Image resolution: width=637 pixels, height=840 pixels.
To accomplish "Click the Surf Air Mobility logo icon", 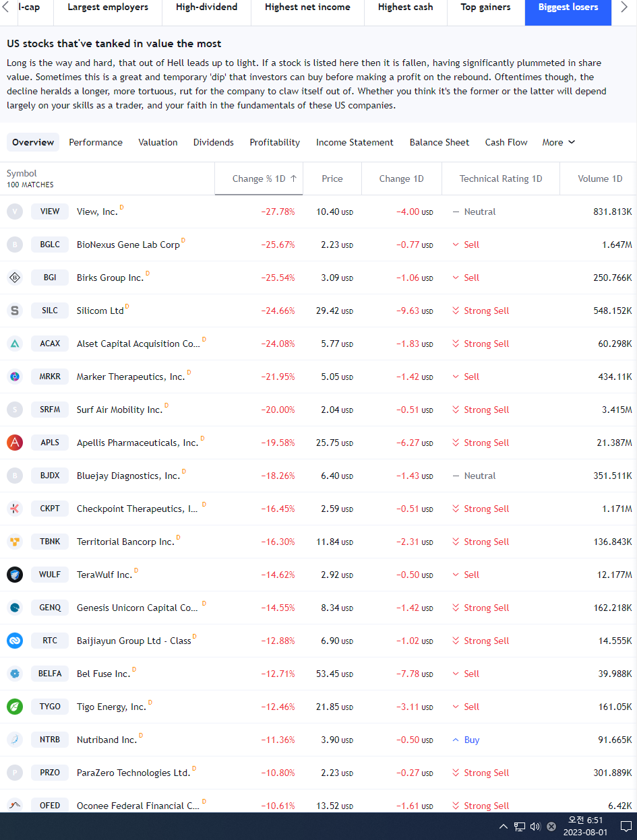I will (x=15, y=410).
